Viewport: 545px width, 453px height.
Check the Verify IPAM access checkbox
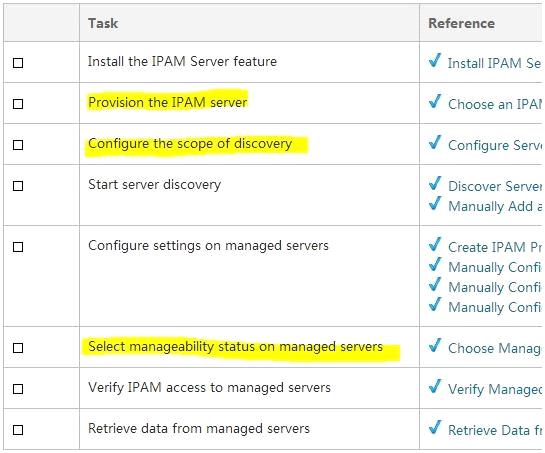(x=18, y=389)
